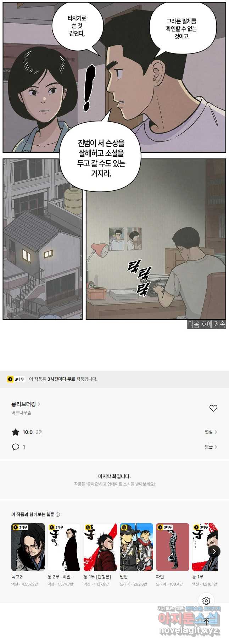
Task: Click the comment bubble icon
Action: pyautogui.click(x=16, y=447)
